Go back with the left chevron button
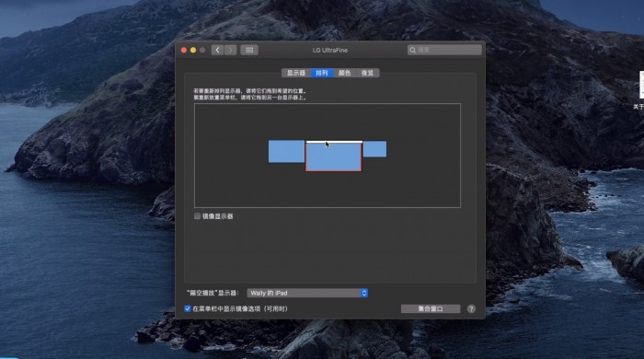644x359 pixels. point(217,50)
